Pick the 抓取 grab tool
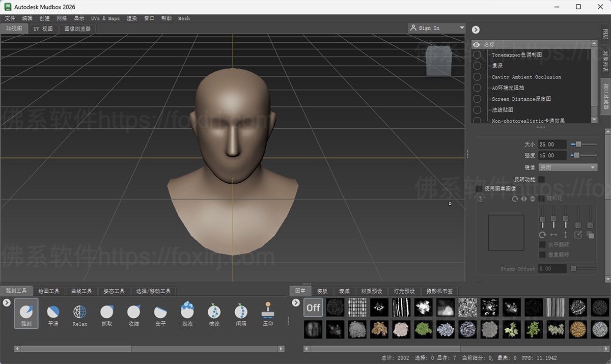The image size is (611, 364). point(107,312)
